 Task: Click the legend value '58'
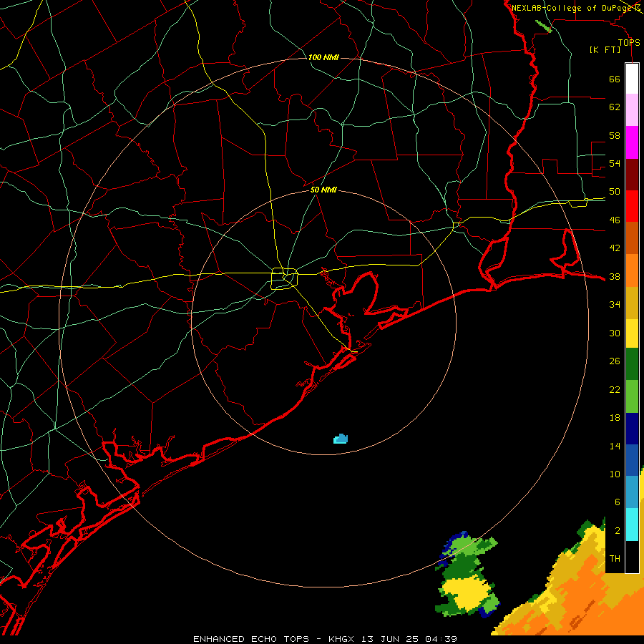615,135
